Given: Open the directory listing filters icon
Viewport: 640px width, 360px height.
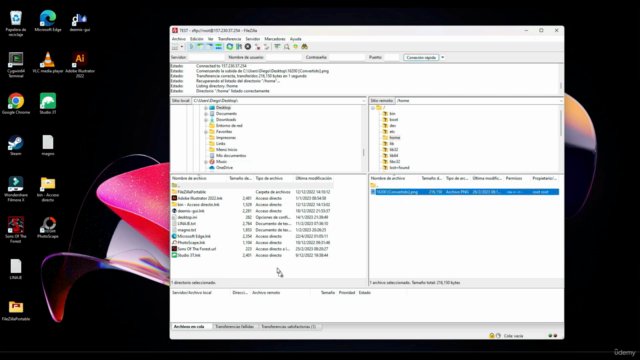Looking at the screenshot, I should [x=277, y=47].
